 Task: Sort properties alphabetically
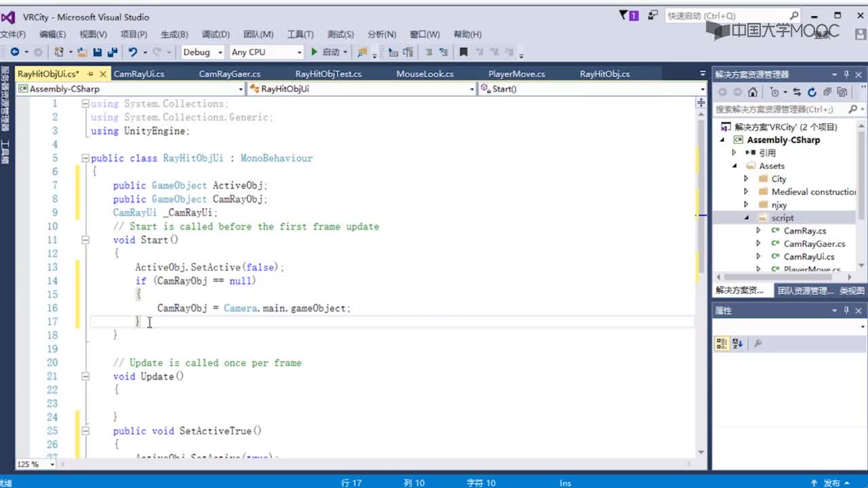pyautogui.click(x=738, y=344)
